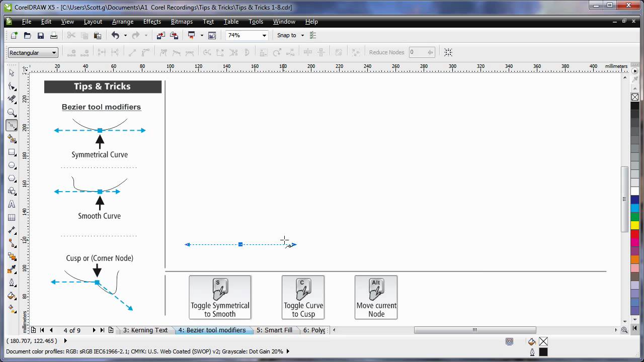
Task: Select the Outline Pen tool
Action: [12, 283]
